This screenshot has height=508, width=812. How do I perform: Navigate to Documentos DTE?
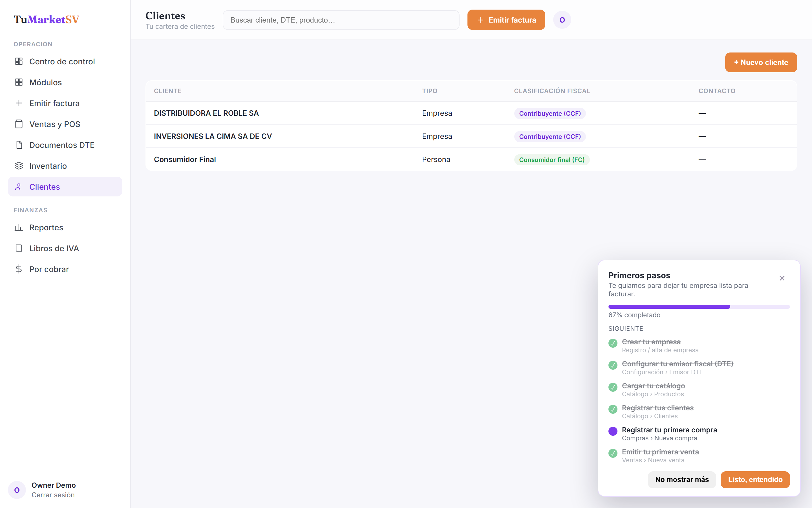coord(65,145)
